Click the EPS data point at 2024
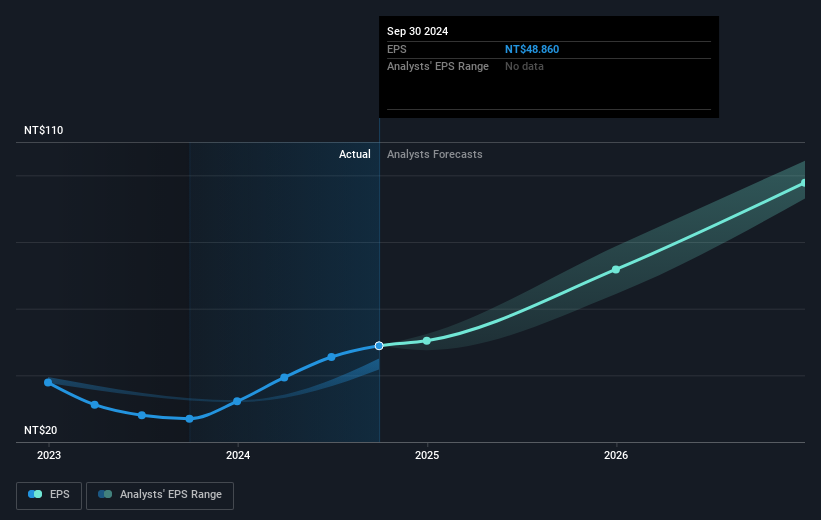Viewport: 821px width, 520px height. click(x=237, y=401)
